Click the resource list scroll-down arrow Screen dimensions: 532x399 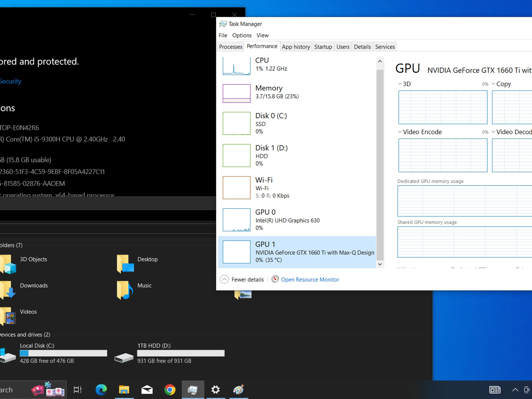click(380, 264)
